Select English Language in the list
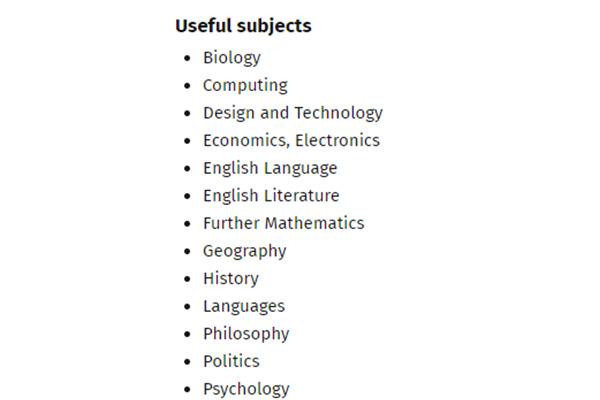The height and width of the screenshot is (400, 600). click(x=270, y=168)
